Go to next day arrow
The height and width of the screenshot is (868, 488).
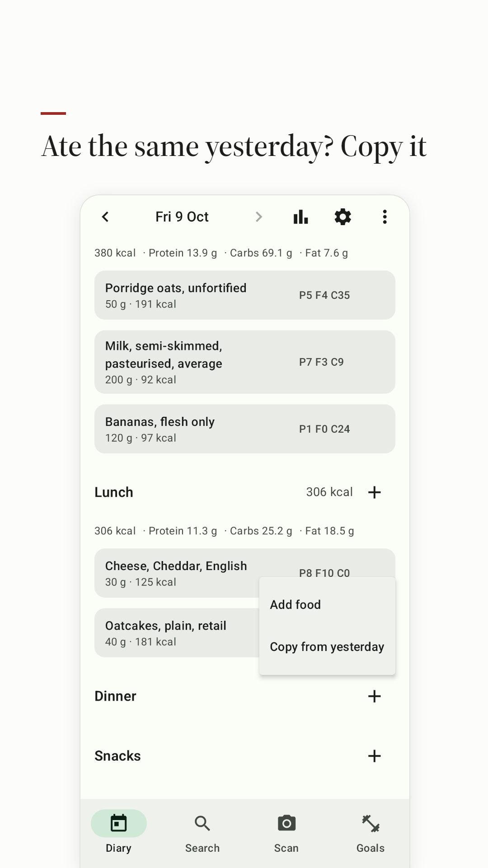pos(259,217)
